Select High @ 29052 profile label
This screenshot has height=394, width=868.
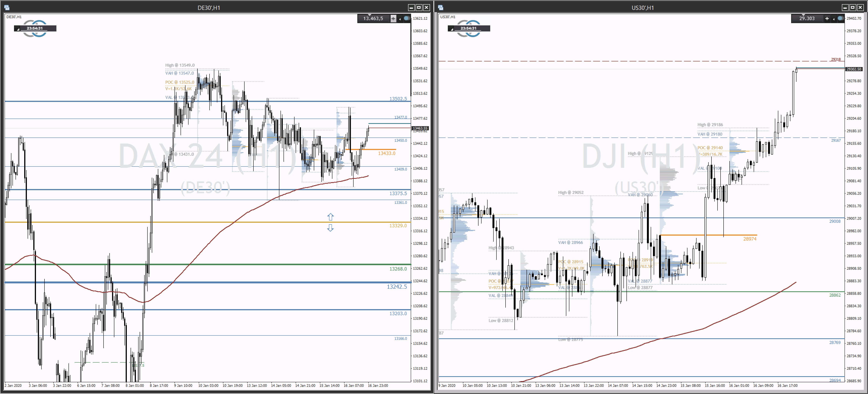pos(571,192)
